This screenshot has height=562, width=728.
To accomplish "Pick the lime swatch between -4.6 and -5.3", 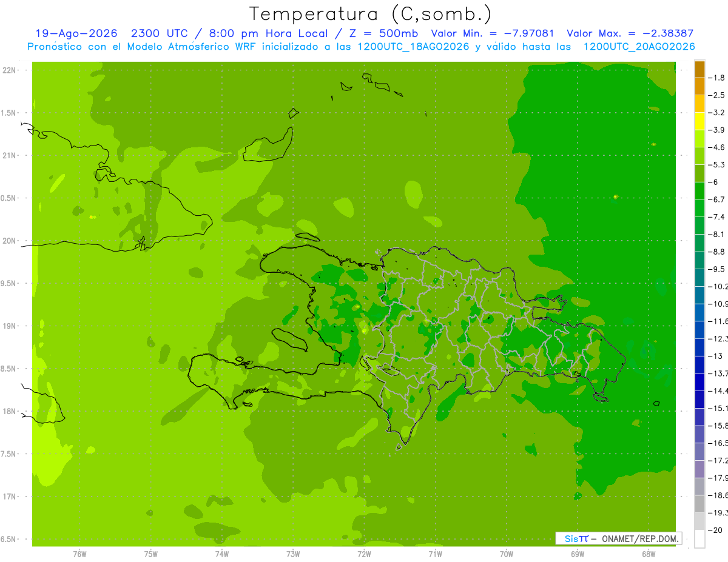I will pyautogui.click(x=699, y=156).
